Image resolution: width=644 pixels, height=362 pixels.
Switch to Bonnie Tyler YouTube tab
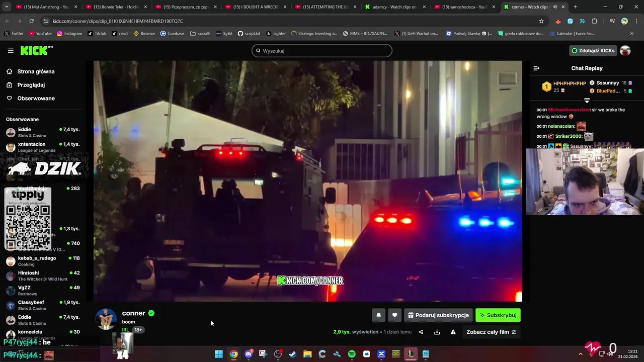[115, 7]
